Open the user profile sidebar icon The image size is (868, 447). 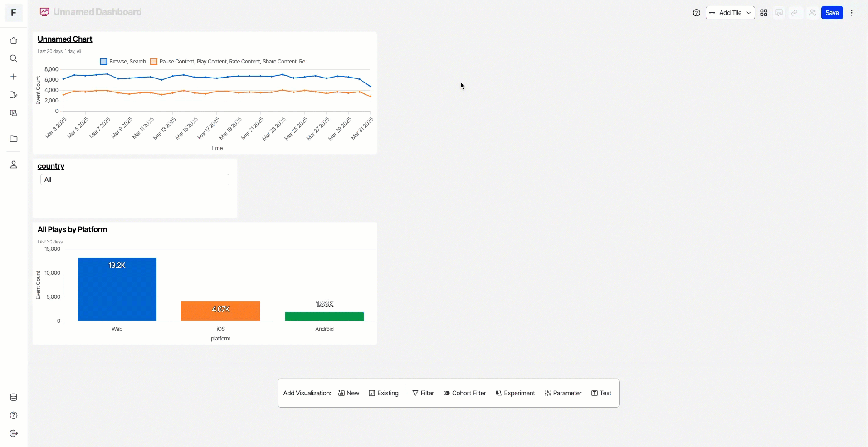click(14, 165)
